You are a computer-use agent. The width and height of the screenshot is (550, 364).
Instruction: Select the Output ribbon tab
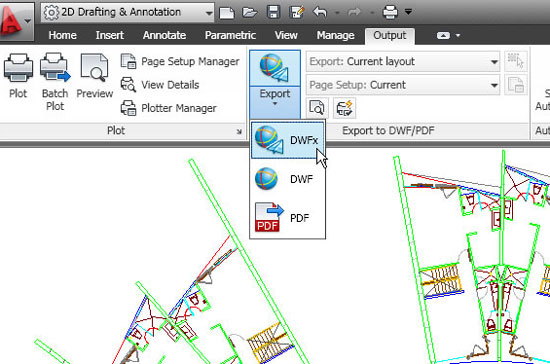tap(389, 36)
